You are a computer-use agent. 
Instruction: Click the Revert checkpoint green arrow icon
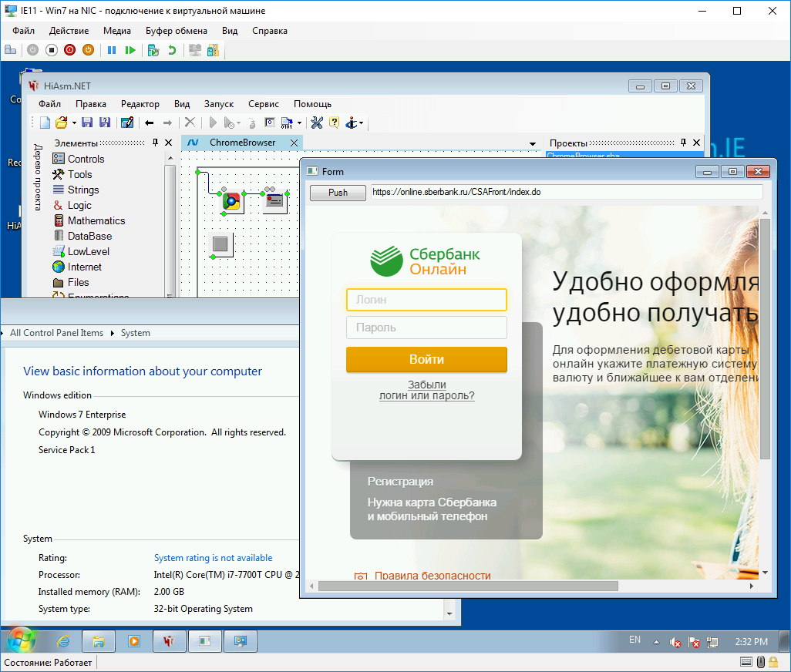[171, 50]
